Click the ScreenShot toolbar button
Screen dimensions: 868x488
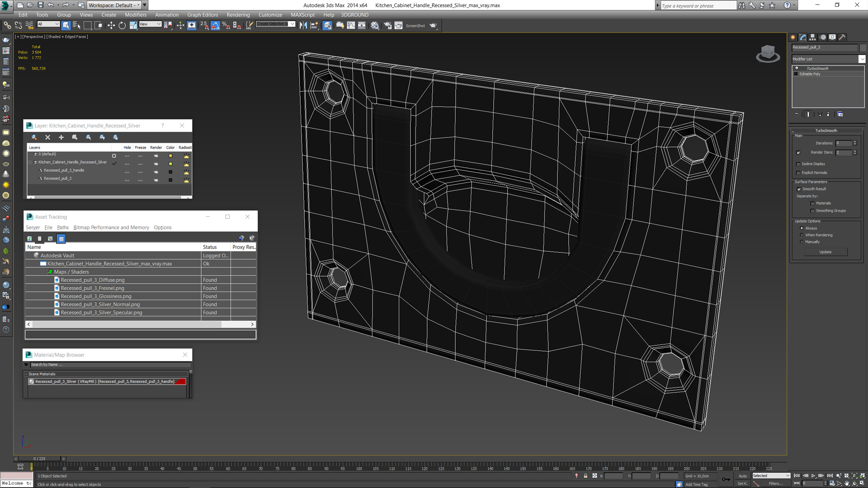point(415,26)
